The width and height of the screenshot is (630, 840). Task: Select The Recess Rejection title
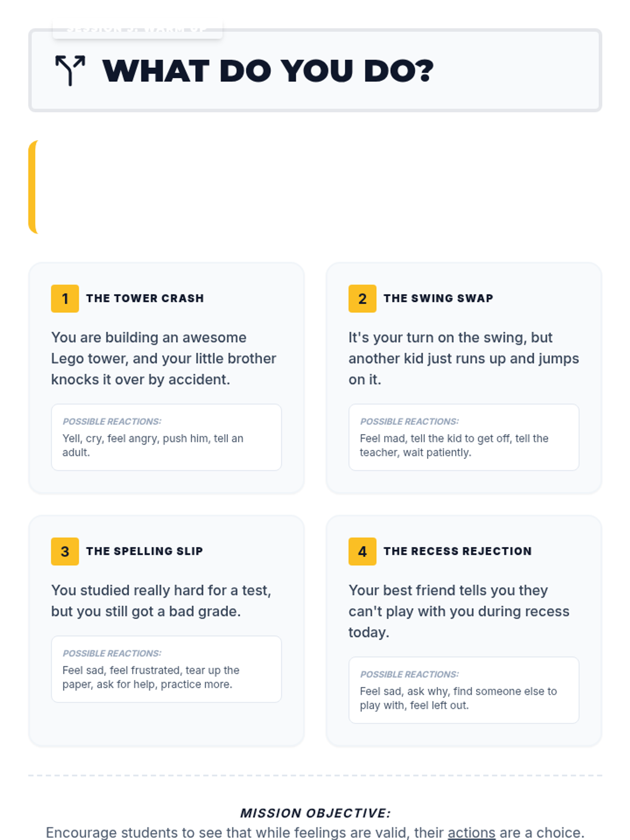(x=457, y=551)
